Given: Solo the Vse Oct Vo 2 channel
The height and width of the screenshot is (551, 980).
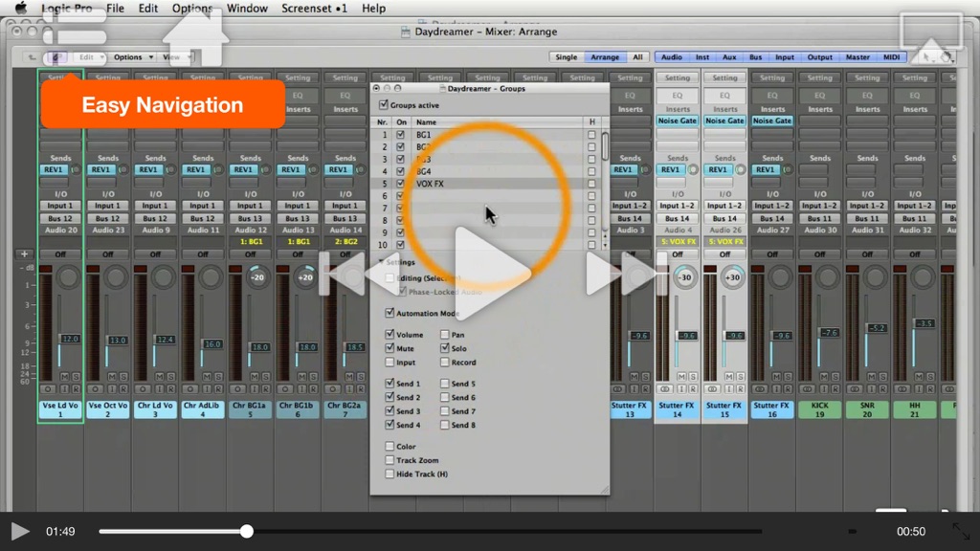Looking at the screenshot, I should [123, 377].
